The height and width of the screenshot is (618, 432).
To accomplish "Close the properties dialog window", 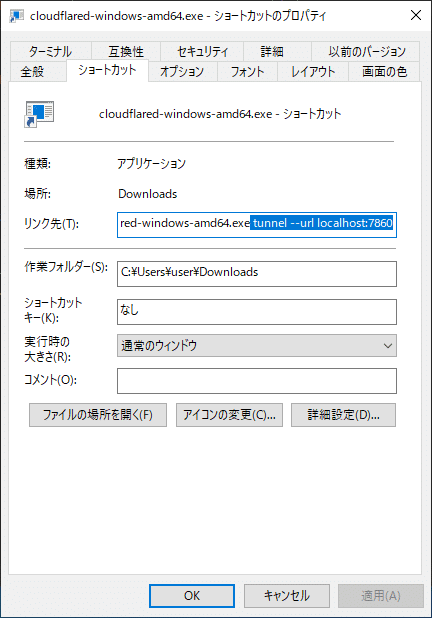I will (x=416, y=15).
